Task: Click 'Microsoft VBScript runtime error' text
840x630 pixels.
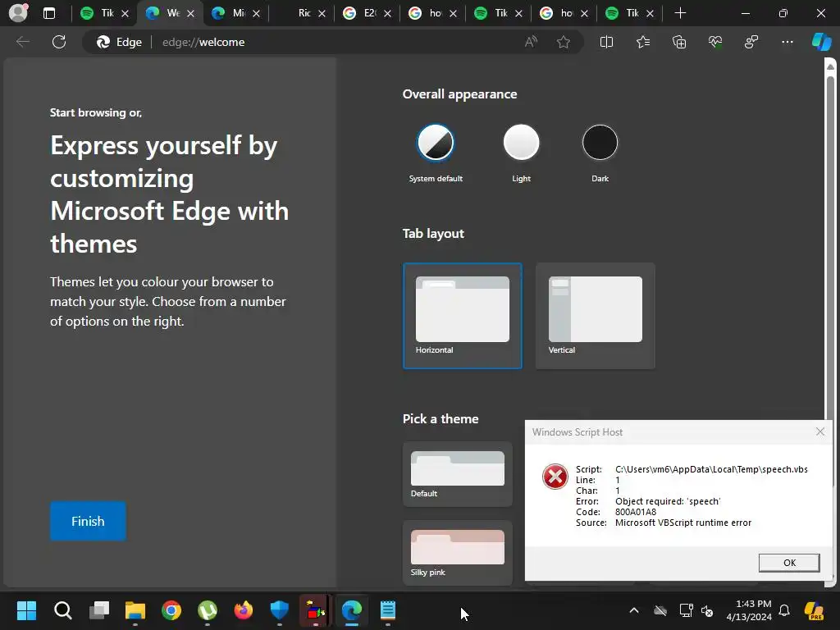Action: coord(683,523)
